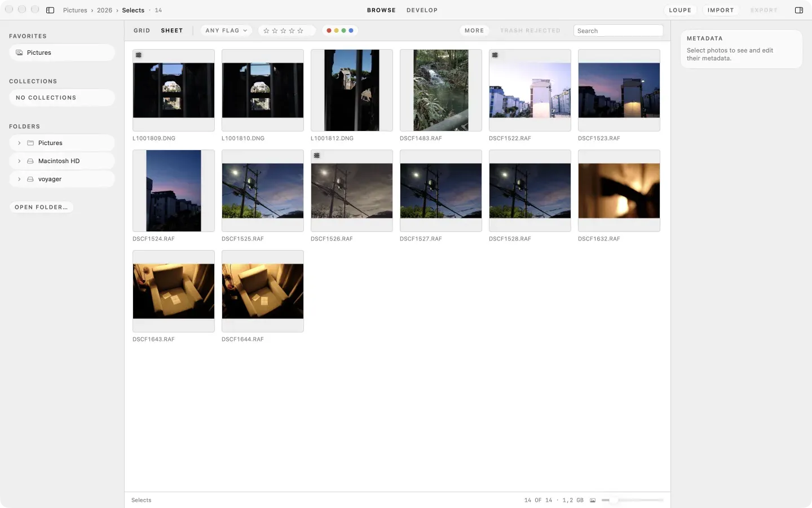This screenshot has height=508, width=812.
Task: Click the Pictures favorite folder icon
Action: pyautogui.click(x=19, y=52)
